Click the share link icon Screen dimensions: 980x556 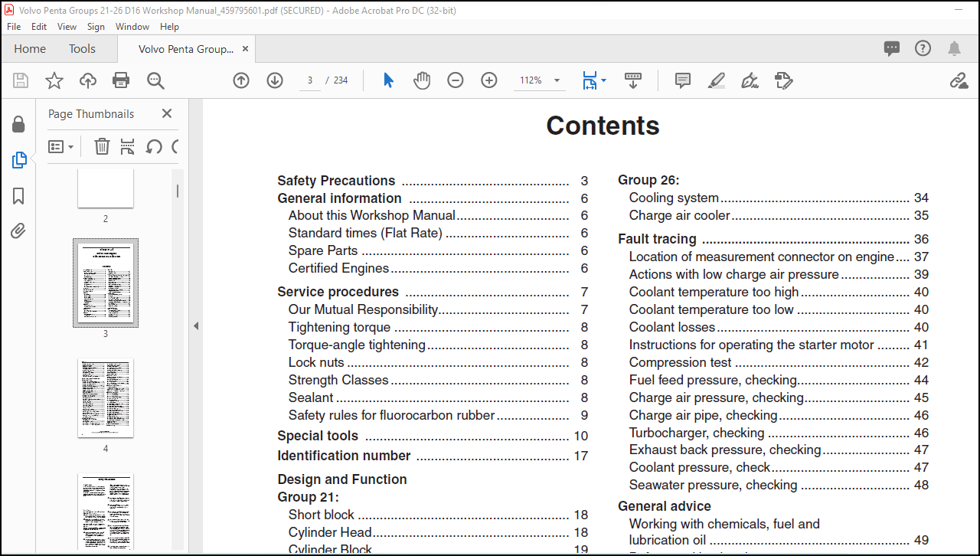tap(959, 80)
